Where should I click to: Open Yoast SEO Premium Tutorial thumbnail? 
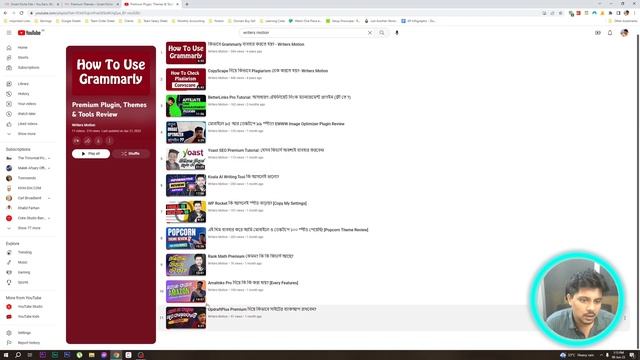(x=186, y=159)
